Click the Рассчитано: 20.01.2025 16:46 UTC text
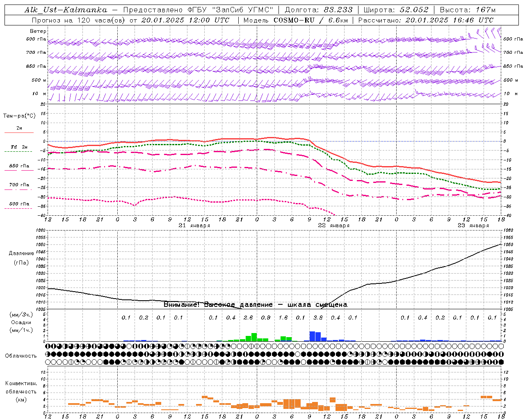The height and width of the screenshot is (420, 525). [x=426, y=20]
